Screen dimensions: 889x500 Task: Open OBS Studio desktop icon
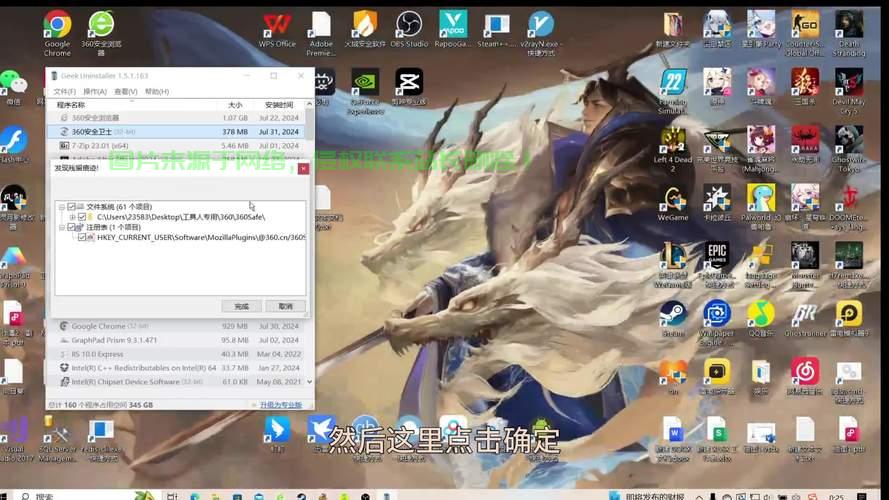point(409,29)
